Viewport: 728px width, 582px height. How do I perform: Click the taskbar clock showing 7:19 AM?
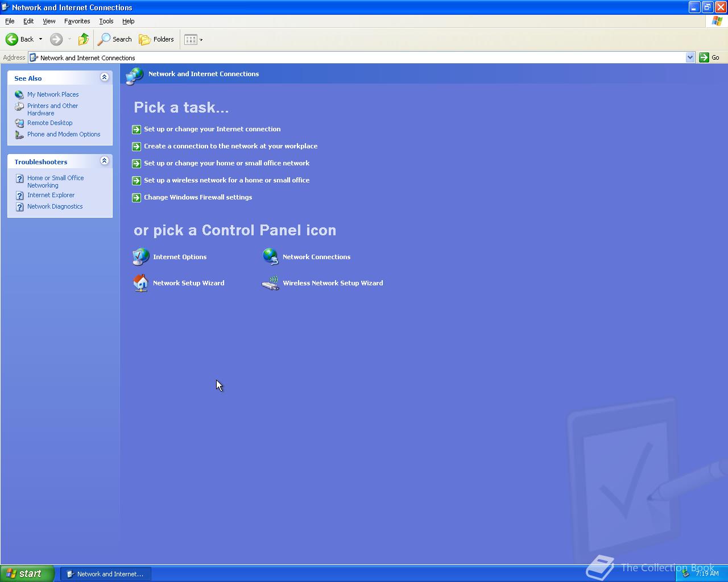click(x=707, y=573)
